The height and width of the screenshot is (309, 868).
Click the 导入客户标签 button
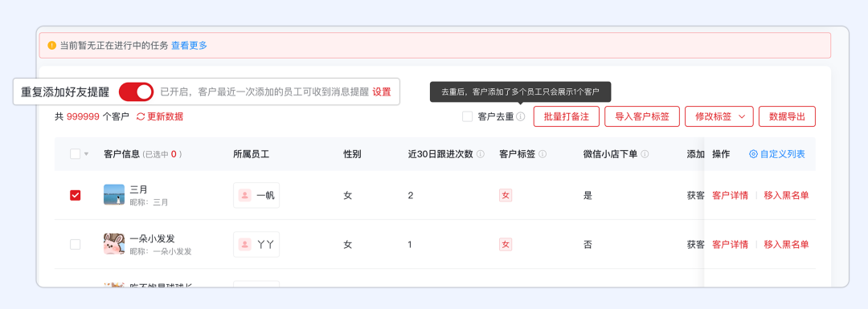642,116
